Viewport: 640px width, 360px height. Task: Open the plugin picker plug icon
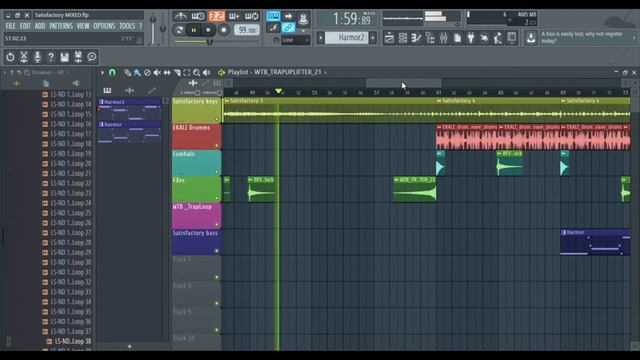pos(471,38)
